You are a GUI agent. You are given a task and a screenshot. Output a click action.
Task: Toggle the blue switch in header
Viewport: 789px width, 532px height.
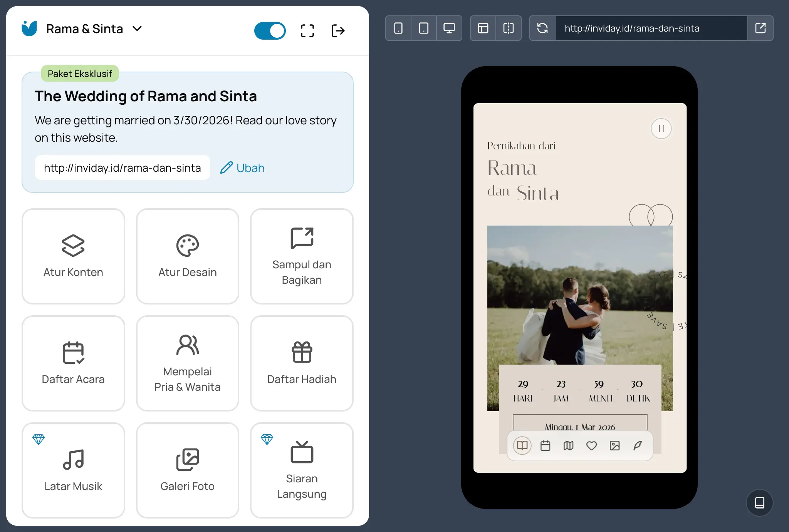click(270, 30)
